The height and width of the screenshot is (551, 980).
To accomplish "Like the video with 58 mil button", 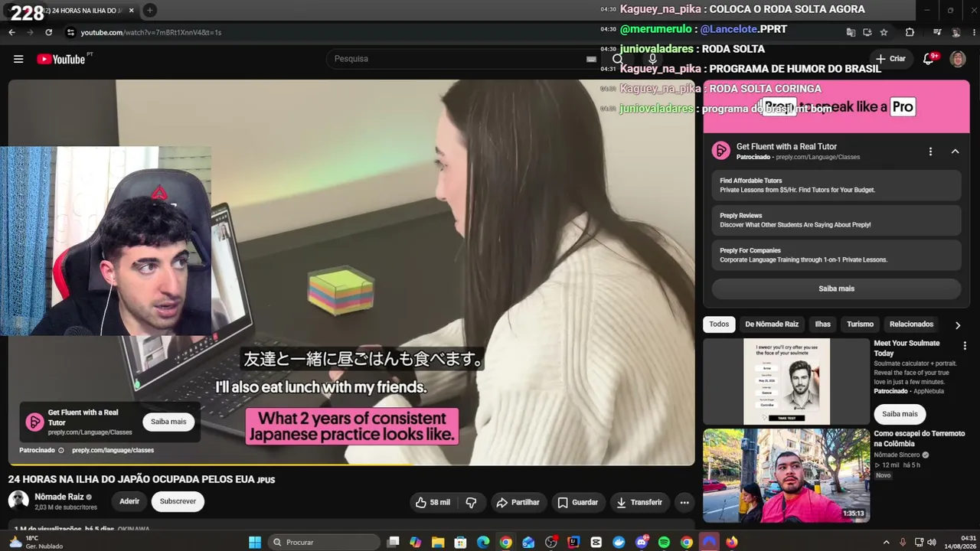I will coord(433,503).
